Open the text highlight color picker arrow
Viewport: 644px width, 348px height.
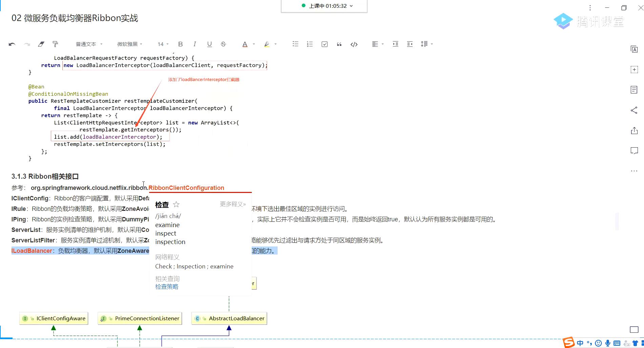[x=276, y=44]
